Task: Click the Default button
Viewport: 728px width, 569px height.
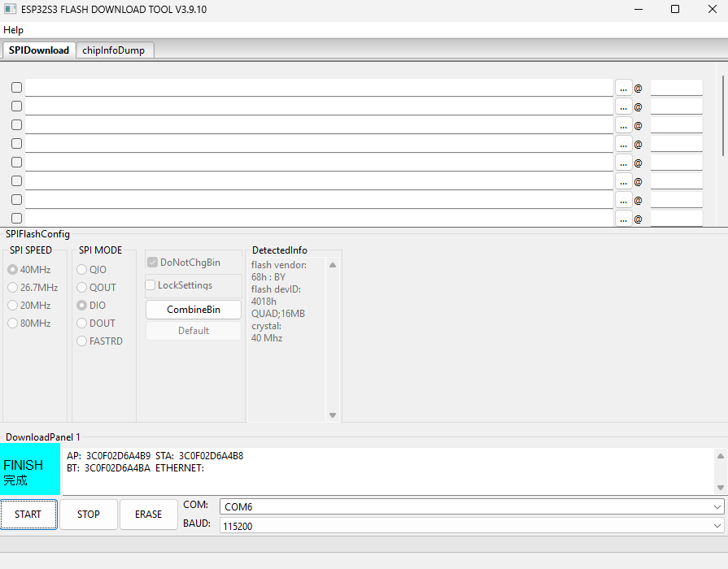Action: pos(194,331)
